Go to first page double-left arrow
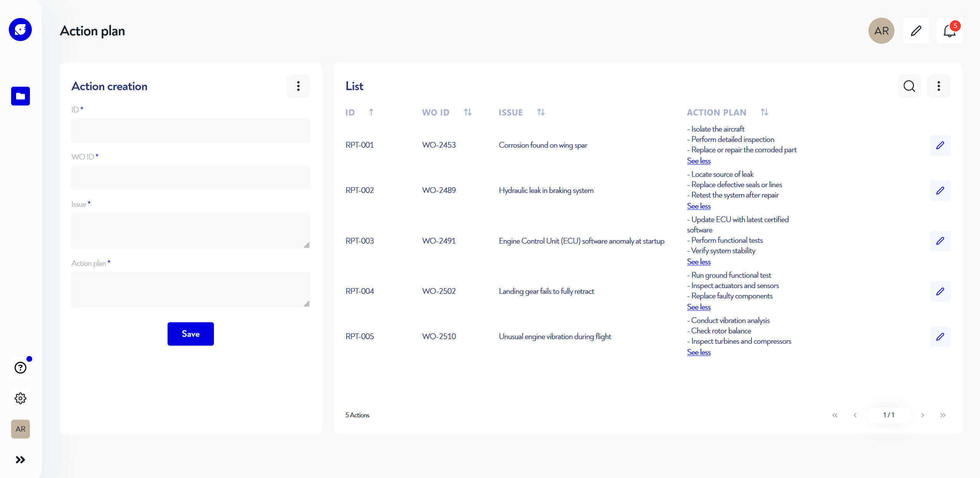 pyautogui.click(x=835, y=415)
